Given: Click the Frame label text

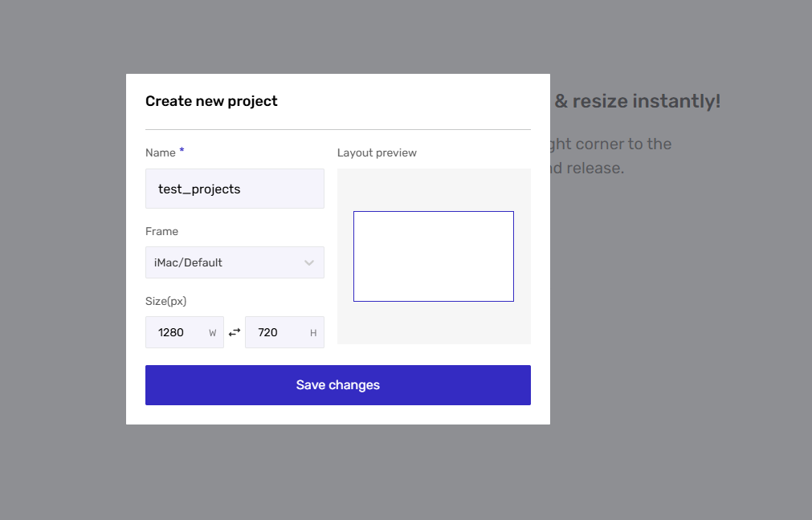Looking at the screenshot, I should point(161,231).
